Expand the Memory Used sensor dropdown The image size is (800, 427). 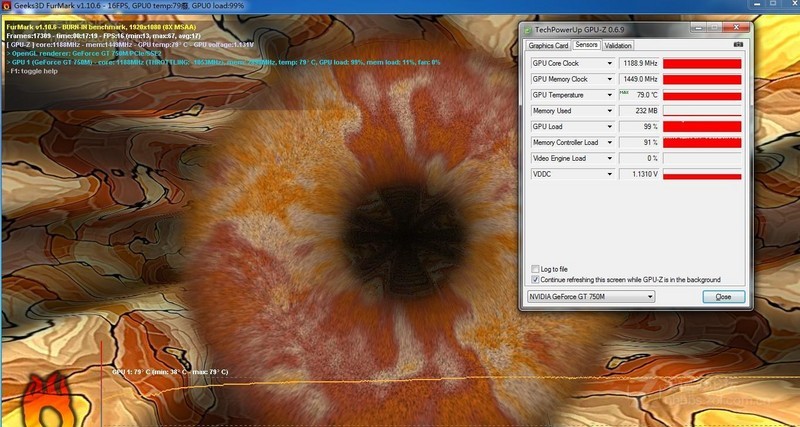609,111
